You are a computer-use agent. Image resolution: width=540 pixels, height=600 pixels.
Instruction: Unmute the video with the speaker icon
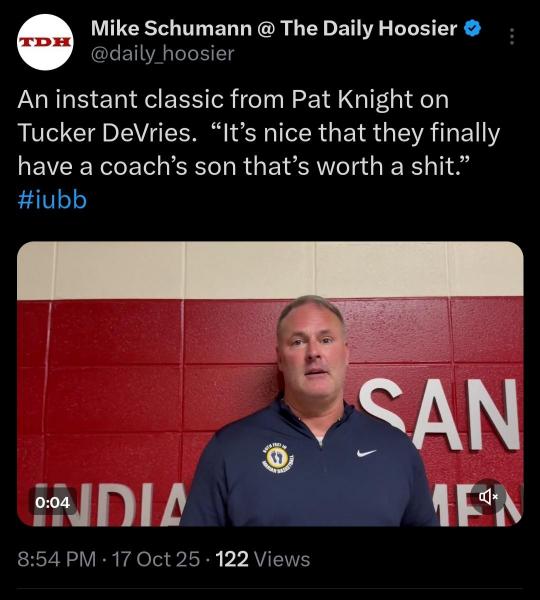(x=488, y=497)
